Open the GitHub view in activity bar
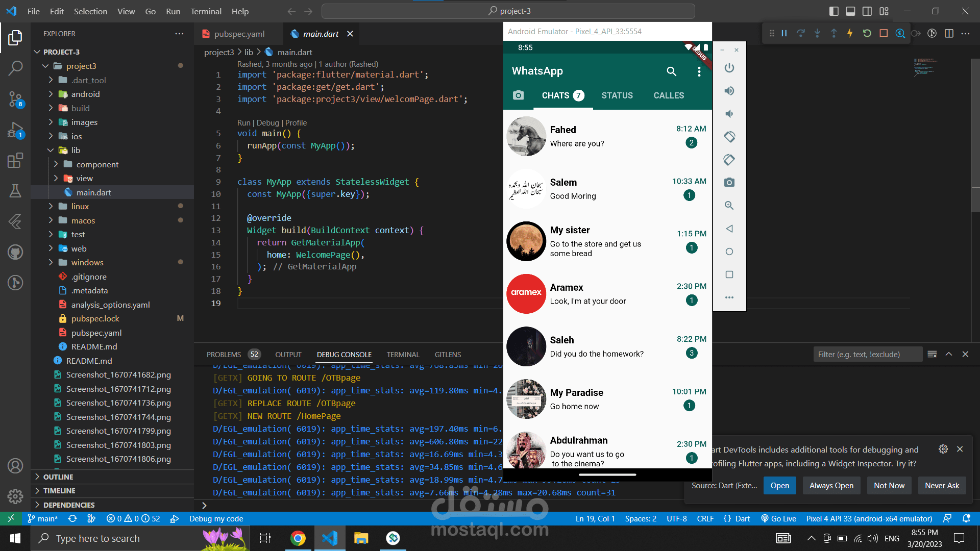Viewport: 980px width, 551px height. coord(15,252)
